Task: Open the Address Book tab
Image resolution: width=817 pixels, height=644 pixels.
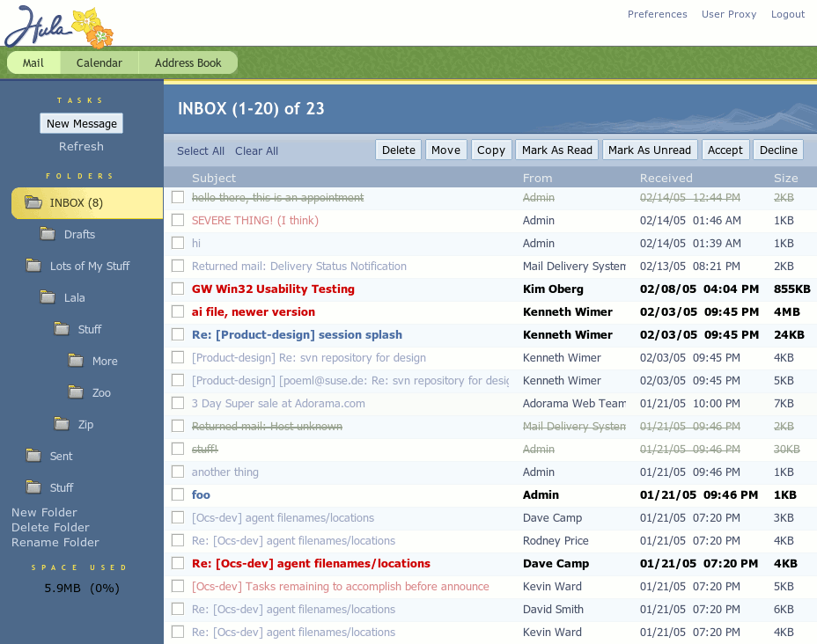Action: 188,63
